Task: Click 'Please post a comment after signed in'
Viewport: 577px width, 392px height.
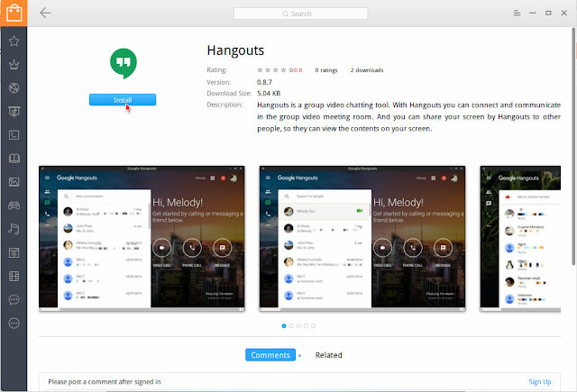Action: 105,382
